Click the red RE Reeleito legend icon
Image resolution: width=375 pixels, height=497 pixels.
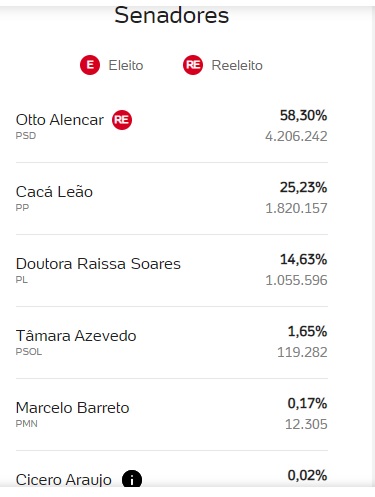193,65
